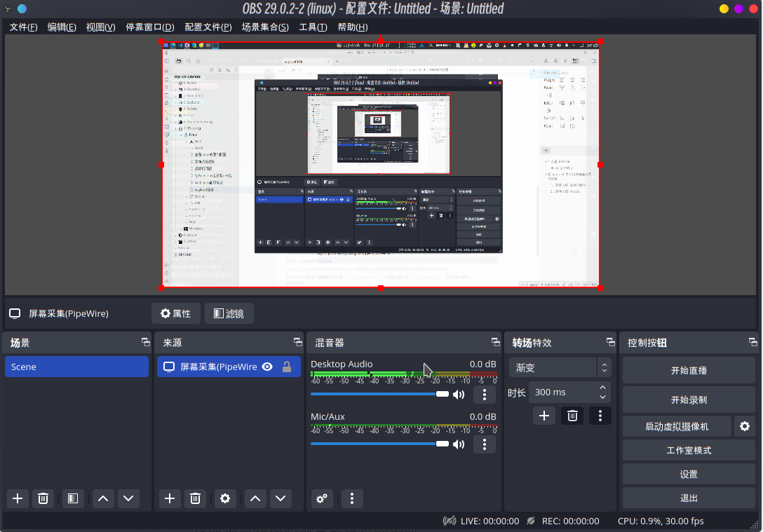
Task: Mute Desktop Audio speaker icon
Action: 459,395
